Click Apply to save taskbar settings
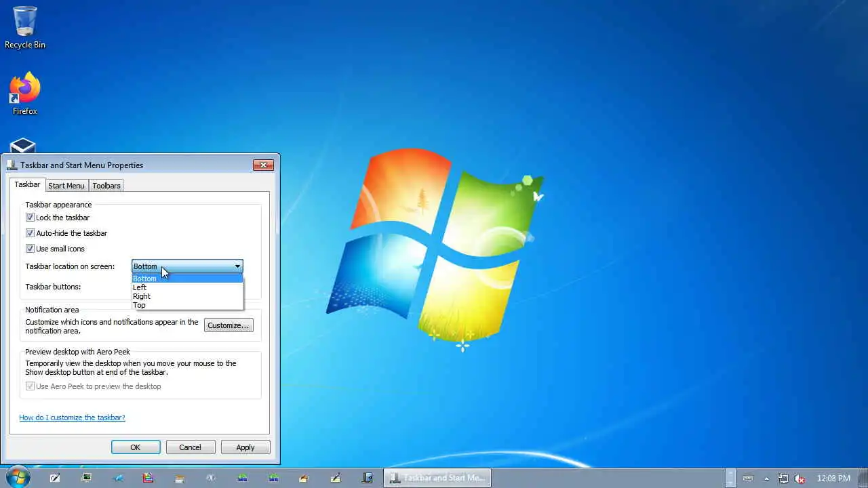Screen dimensions: 868x488 coord(245,447)
